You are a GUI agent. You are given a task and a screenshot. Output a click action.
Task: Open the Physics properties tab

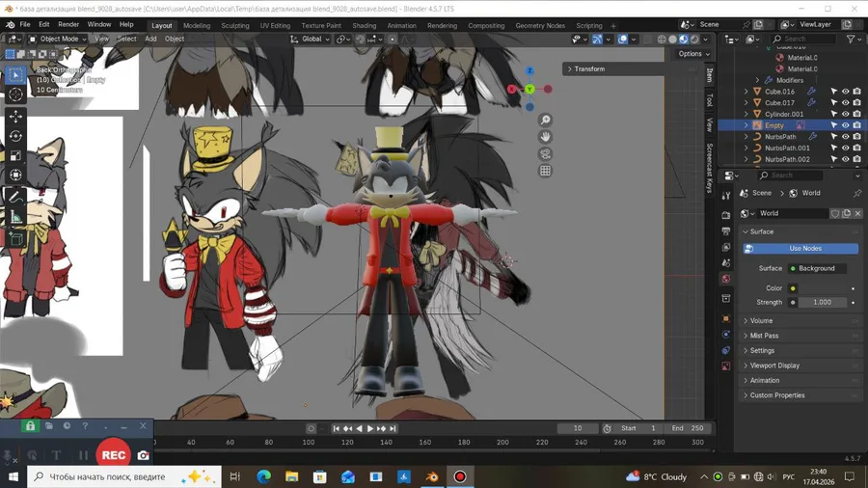(x=725, y=335)
